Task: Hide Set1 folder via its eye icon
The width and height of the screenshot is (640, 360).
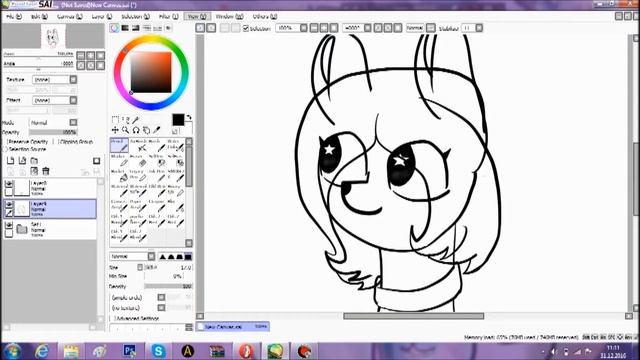Action: point(9,225)
